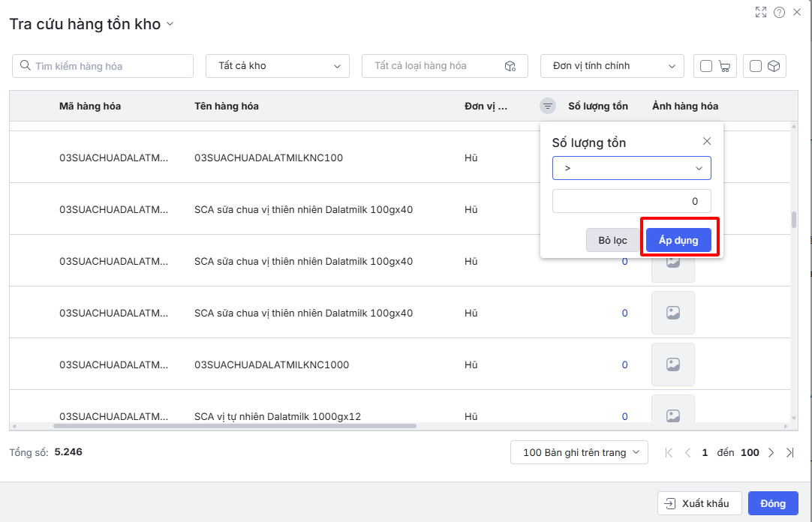This screenshot has height=522, width=812.
Task: Click the Tên hàng hóa column header
Action: 227,106
